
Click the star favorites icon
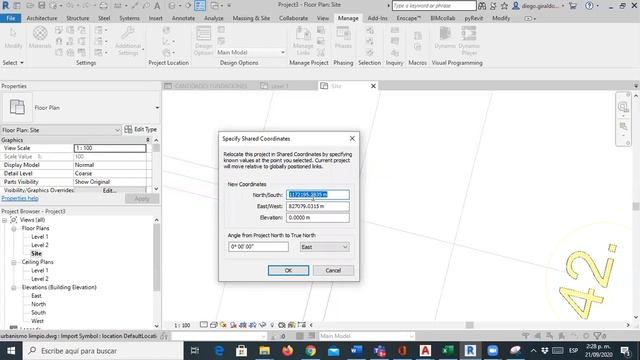(x=504, y=6)
